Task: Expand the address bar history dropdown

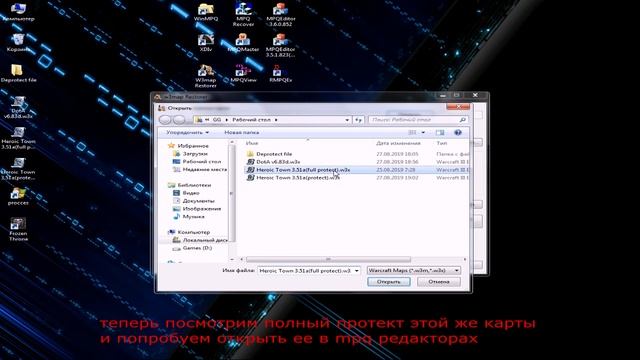Action: click(347, 120)
